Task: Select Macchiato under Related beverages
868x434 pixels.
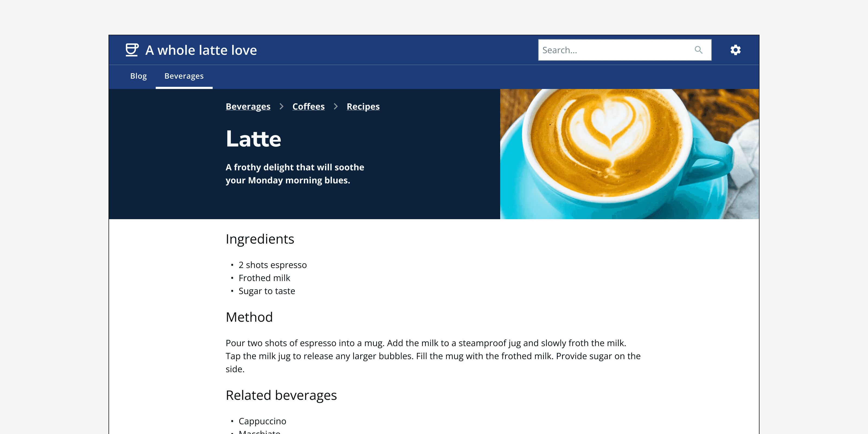Action: coord(260,432)
